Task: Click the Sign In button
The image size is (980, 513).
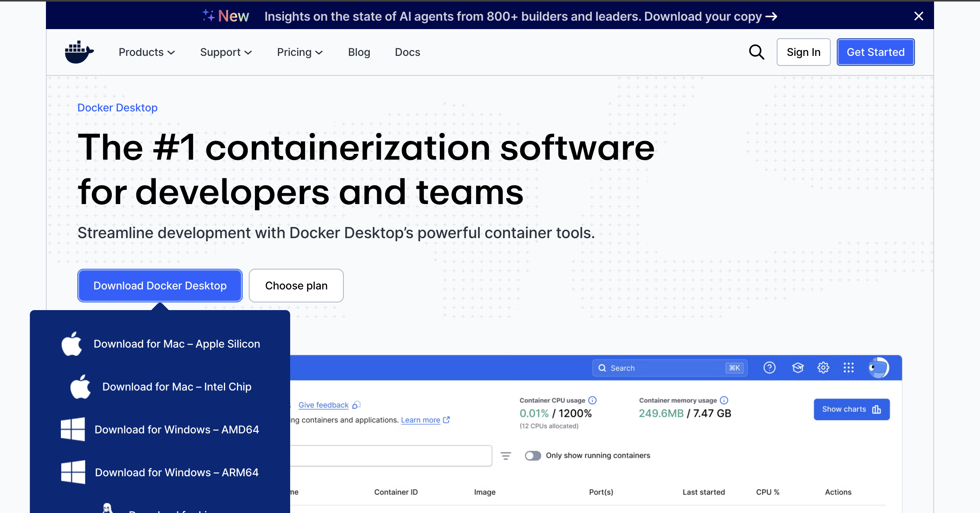Action: tap(804, 52)
